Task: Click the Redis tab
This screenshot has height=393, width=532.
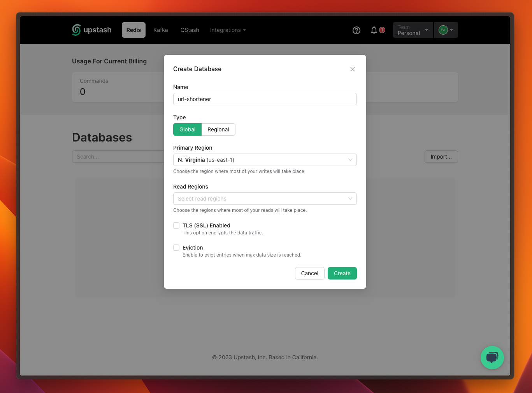Action: (x=133, y=30)
